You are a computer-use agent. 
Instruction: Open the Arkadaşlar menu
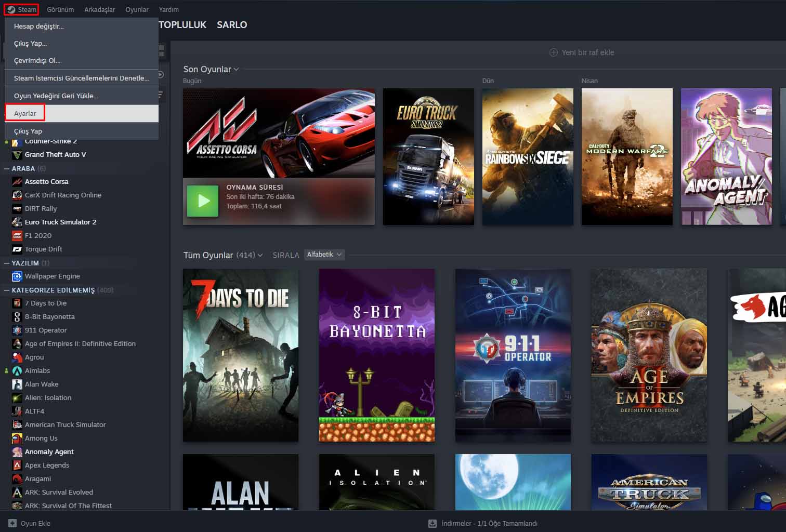tap(100, 9)
